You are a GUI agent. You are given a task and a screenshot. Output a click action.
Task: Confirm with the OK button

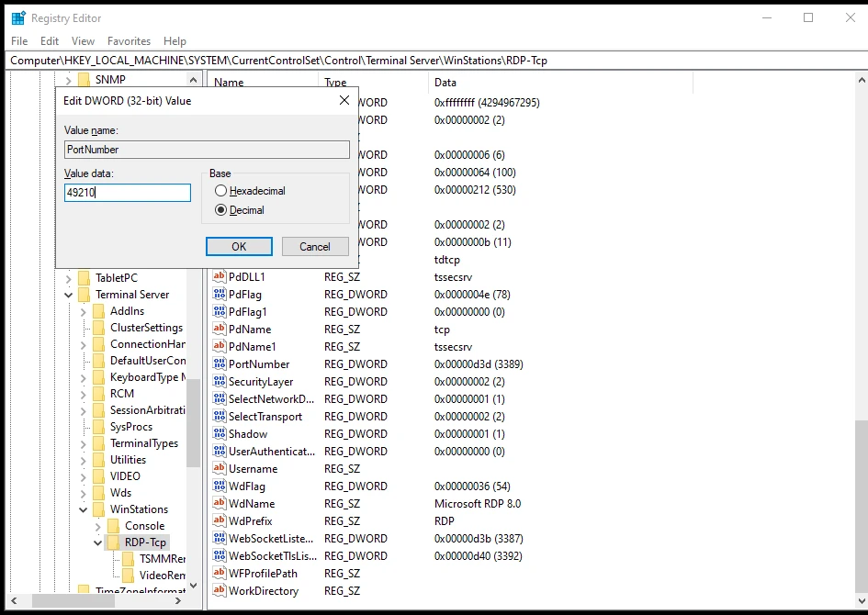coord(239,246)
